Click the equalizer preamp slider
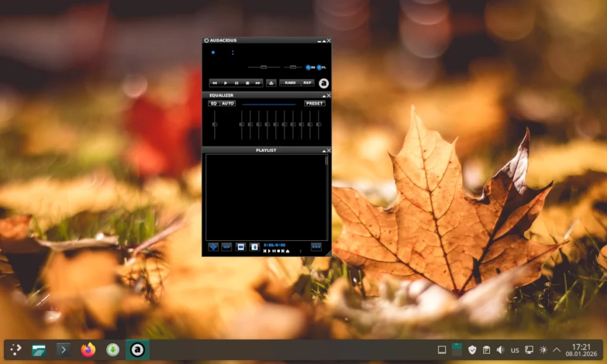This screenshot has height=364, width=607. coord(215,124)
